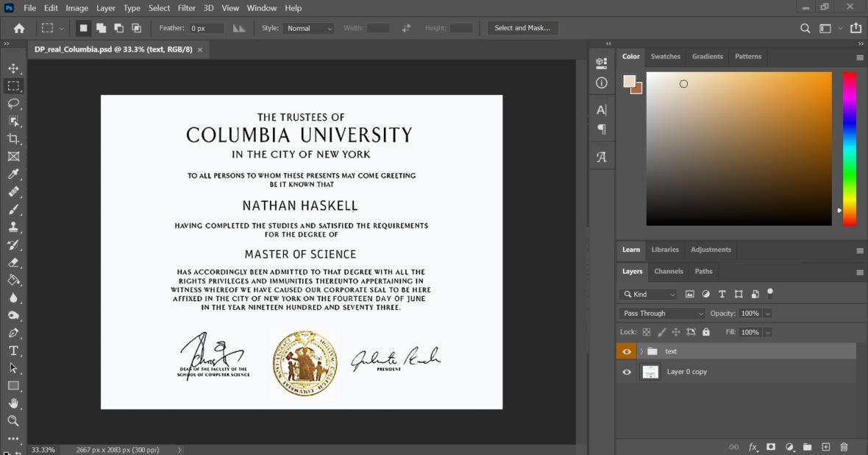Switch to the Adjustments tab
The image size is (868, 455).
point(711,250)
